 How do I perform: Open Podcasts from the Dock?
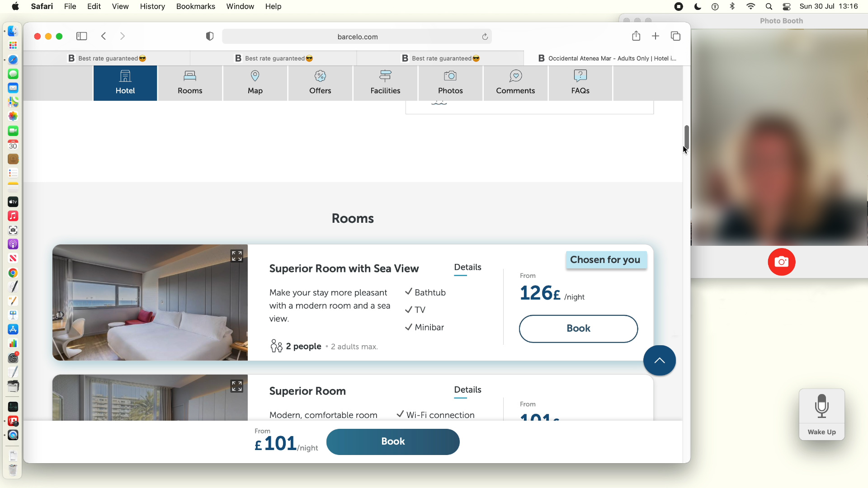(x=13, y=244)
